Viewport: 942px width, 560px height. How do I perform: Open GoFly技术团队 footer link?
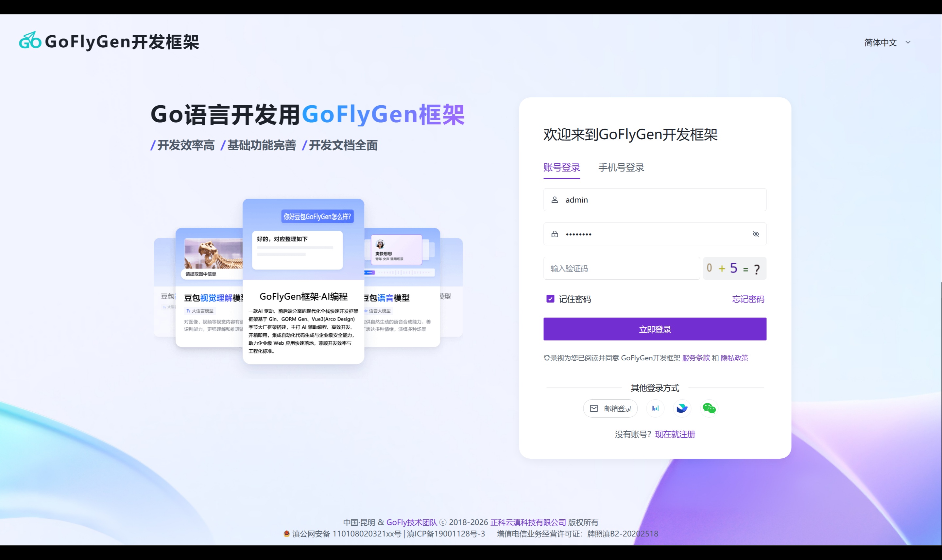tap(412, 522)
